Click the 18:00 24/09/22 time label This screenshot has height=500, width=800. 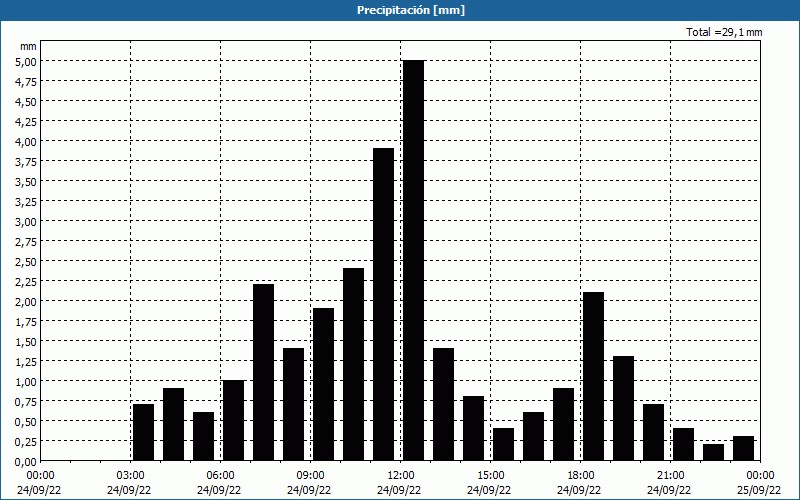(x=580, y=483)
